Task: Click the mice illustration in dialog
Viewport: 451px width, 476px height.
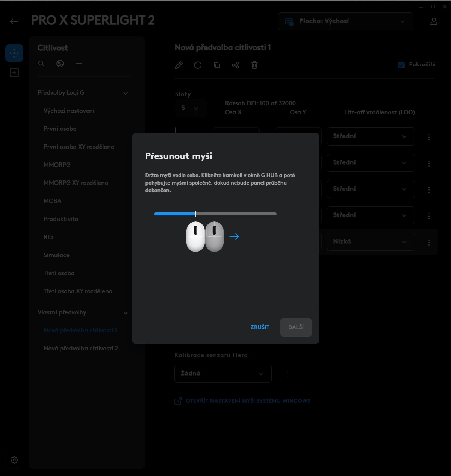Action: coord(205,236)
